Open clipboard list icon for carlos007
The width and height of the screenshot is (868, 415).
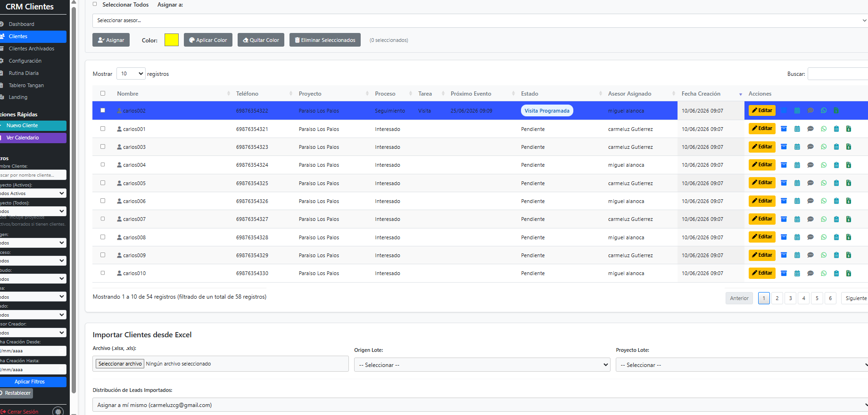836,219
